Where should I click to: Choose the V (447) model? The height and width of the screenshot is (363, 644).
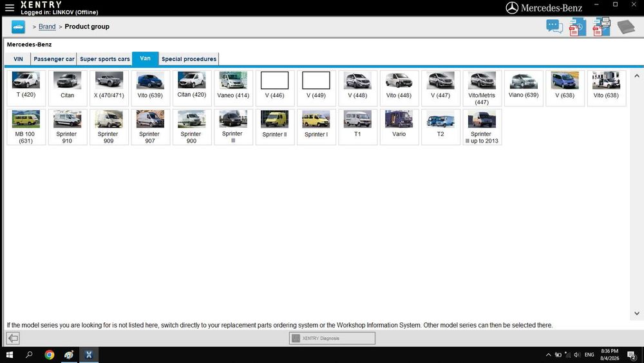pyautogui.click(x=440, y=88)
